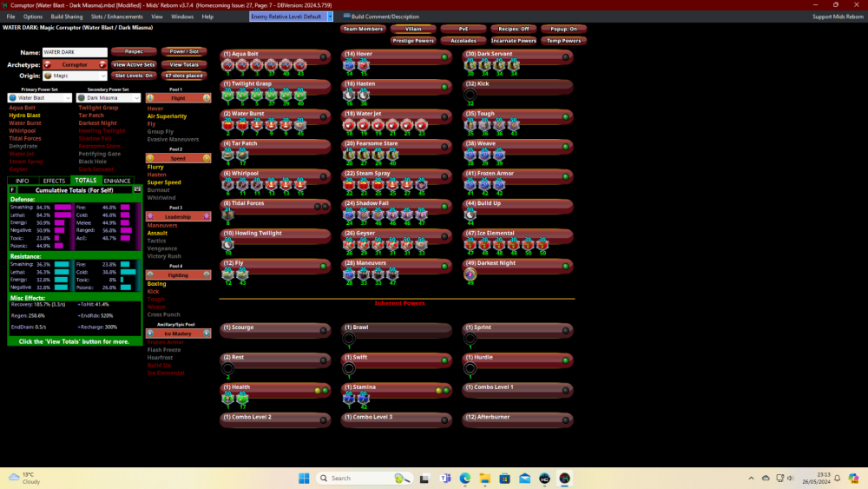Click the small F icon beside Cumulative Totals
The image size is (868, 489).
tap(12, 188)
